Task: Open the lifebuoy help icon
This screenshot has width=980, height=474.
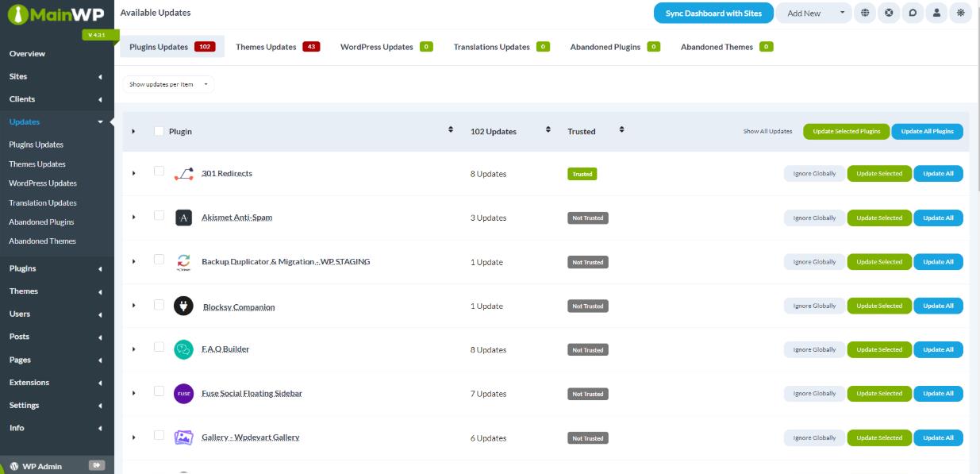Action: pyautogui.click(x=889, y=13)
